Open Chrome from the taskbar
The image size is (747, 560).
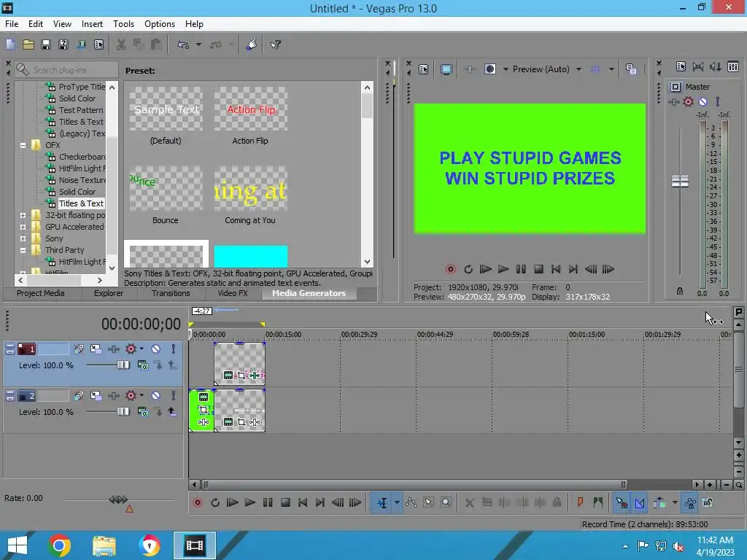(59, 545)
